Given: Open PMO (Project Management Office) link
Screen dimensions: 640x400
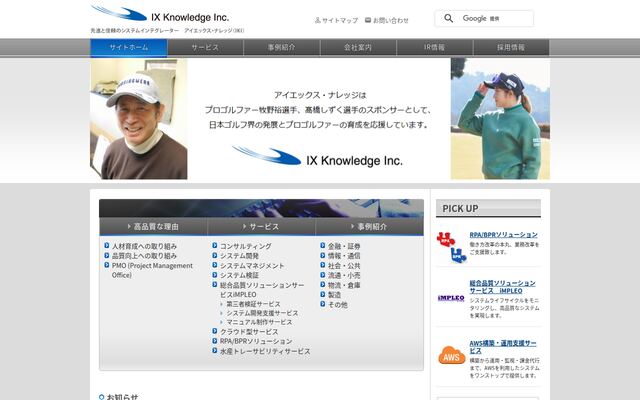Looking at the screenshot, I should 152,270.
